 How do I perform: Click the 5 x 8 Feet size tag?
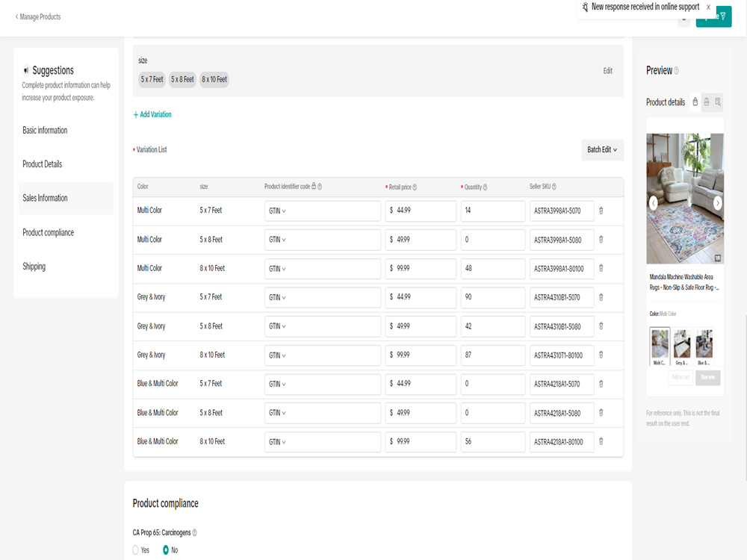tap(182, 80)
